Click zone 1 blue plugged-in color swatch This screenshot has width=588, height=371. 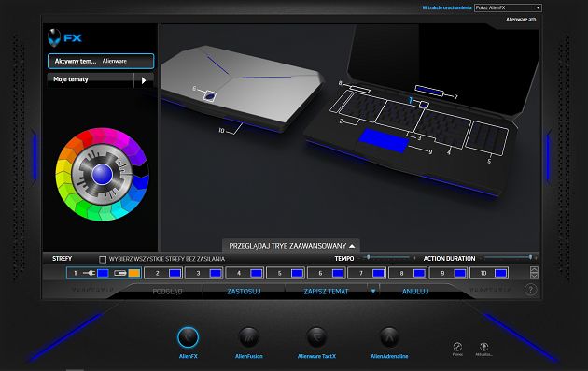tap(103, 273)
